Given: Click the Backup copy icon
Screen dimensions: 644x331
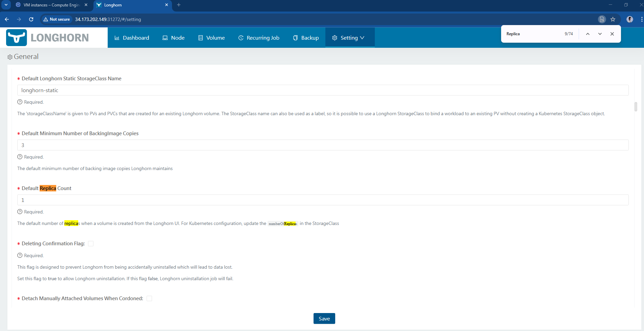Looking at the screenshot, I should tap(295, 38).
